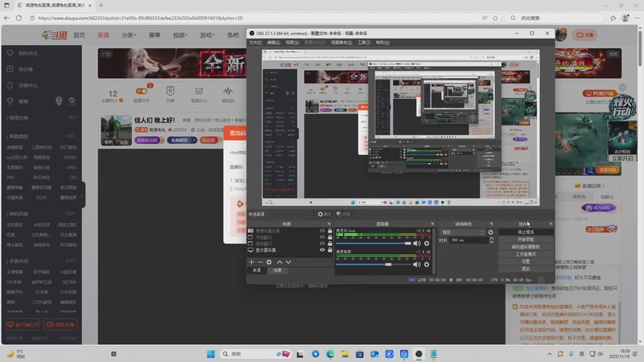Screen dimensions: 644x362
Task: Remove selected source with the minus icon
Action: point(260,262)
